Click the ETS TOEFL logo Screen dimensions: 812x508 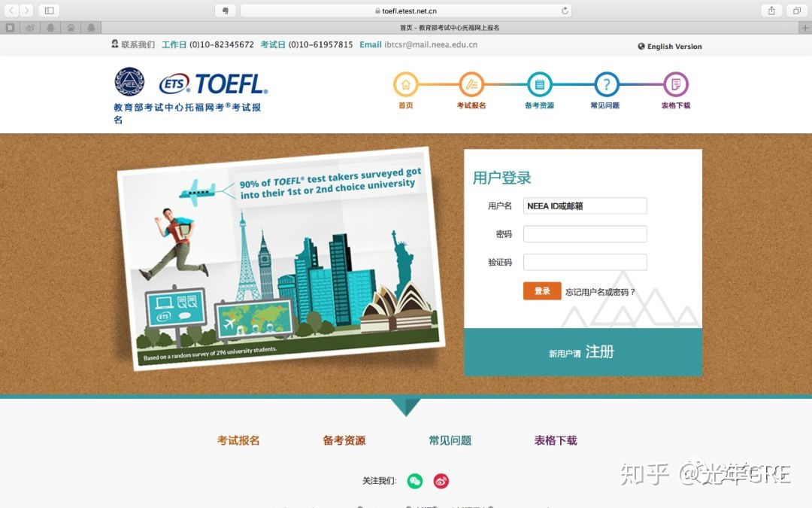coord(214,84)
